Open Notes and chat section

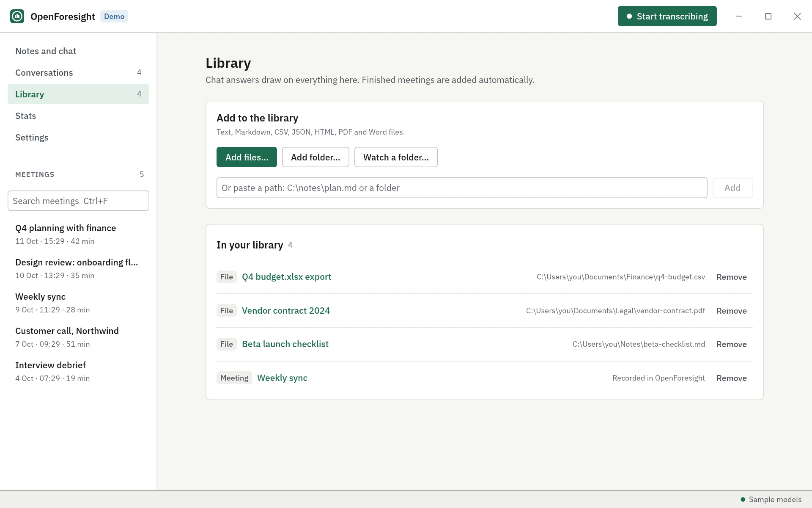tap(78, 51)
